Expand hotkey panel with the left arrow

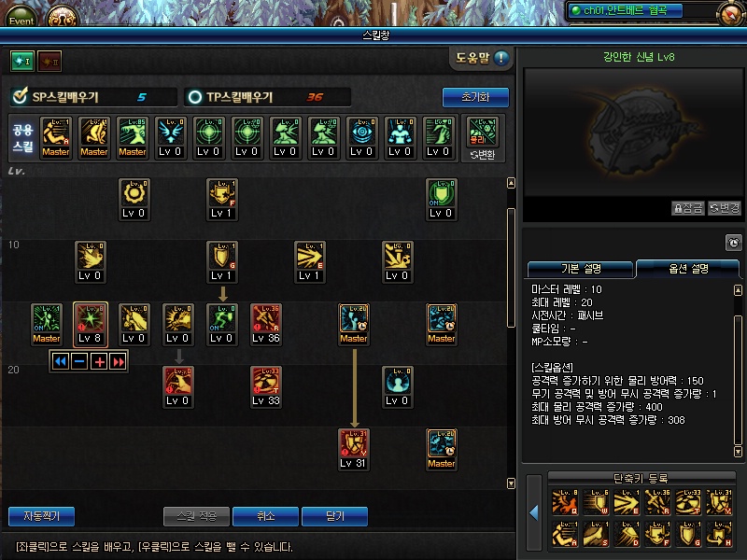click(x=534, y=512)
